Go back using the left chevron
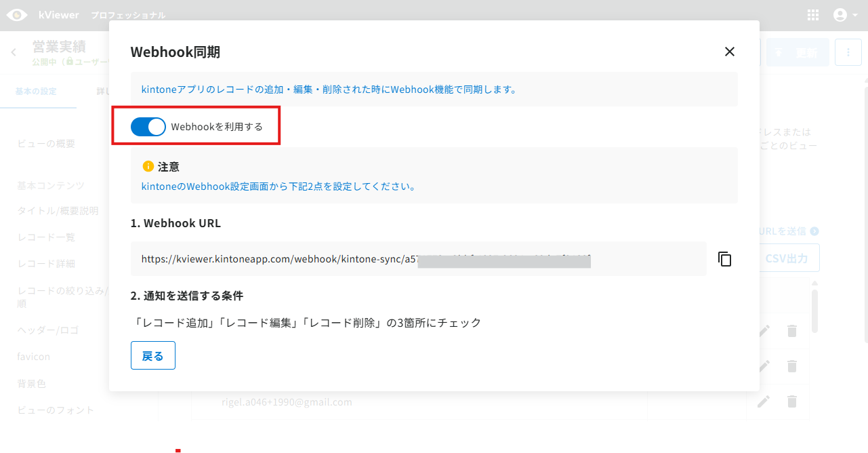This screenshot has height=453, width=868. pos(14,52)
